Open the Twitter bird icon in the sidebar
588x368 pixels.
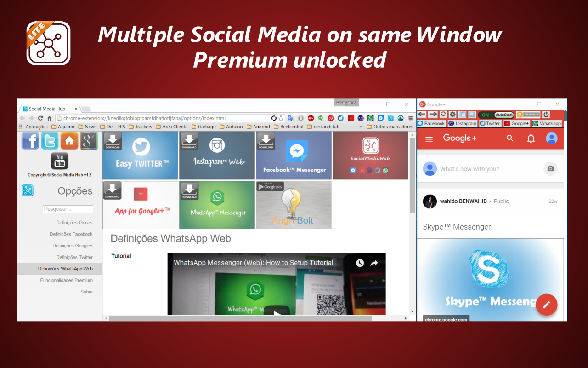[x=50, y=140]
